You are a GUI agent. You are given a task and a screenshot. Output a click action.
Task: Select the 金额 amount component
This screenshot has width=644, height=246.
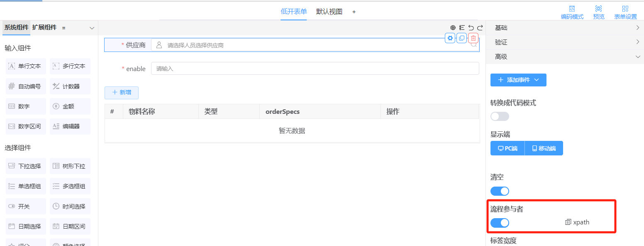coord(70,106)
